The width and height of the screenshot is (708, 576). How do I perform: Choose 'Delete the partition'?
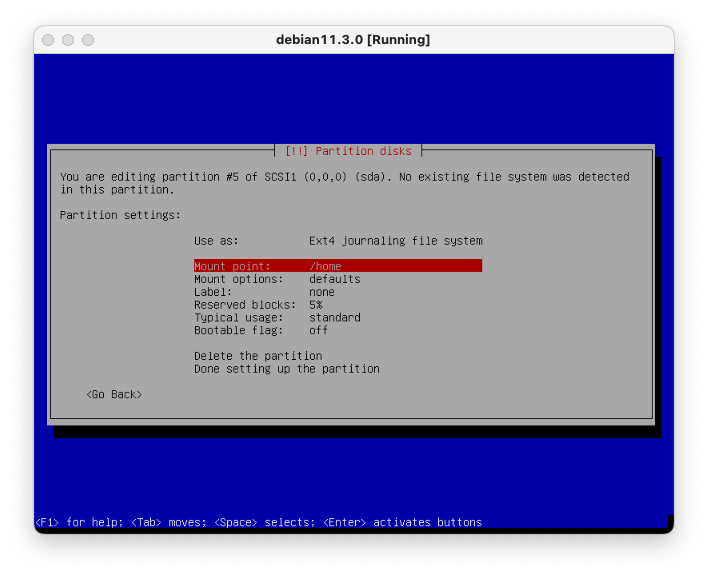pyautogui.click(x=258, y=356)
